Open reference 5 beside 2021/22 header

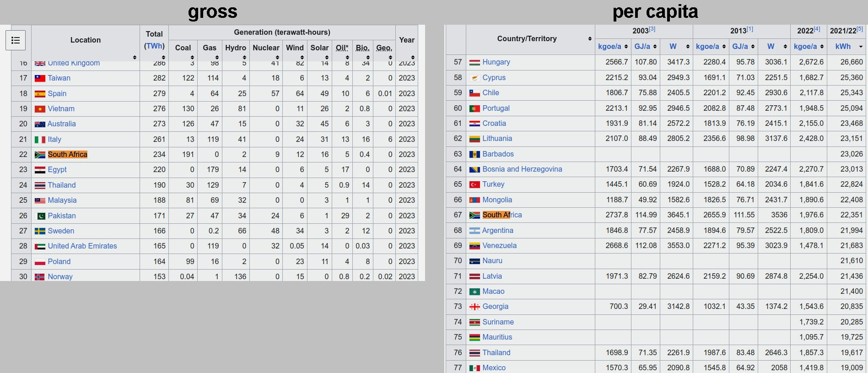(859, 29)
